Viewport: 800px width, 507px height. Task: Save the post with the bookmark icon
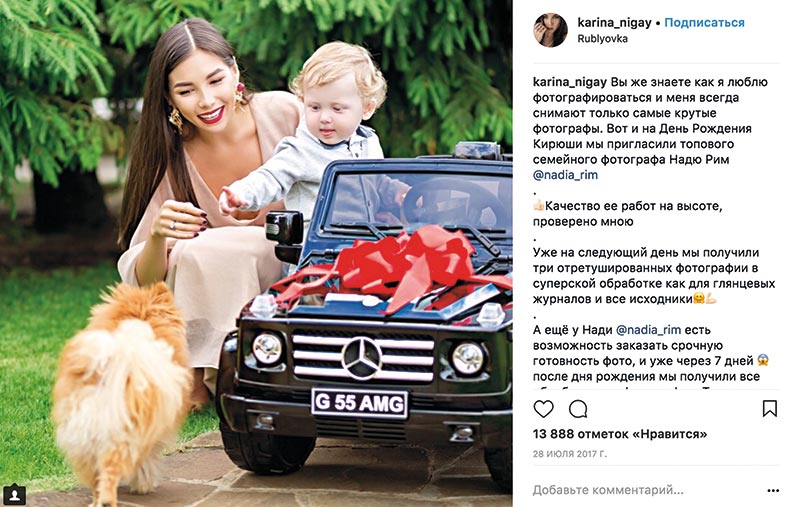pyautogui.click(x=769, y=409)
